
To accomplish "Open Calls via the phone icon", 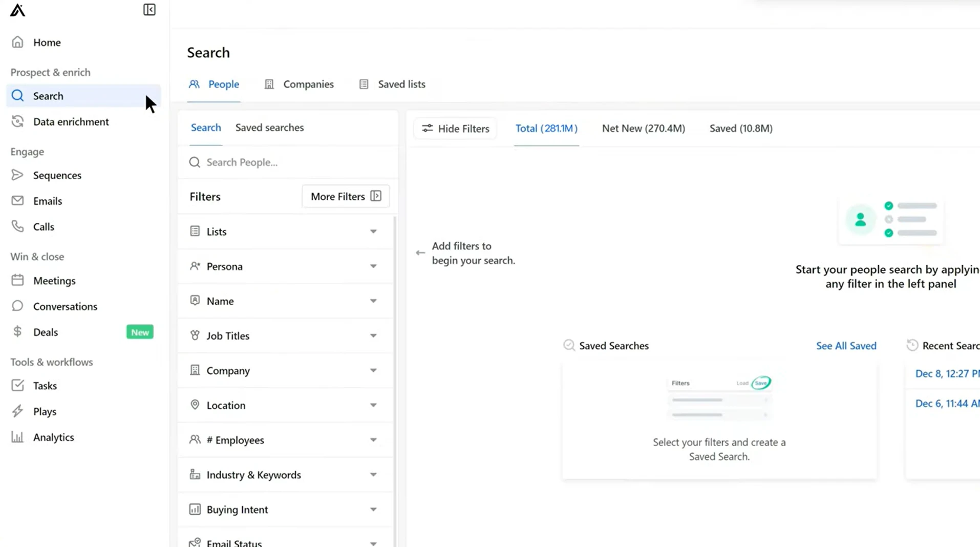I will 18,226.
